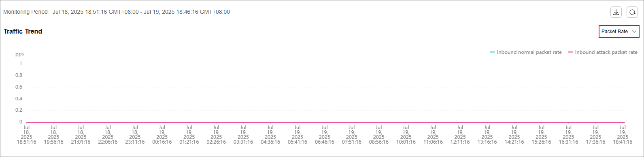Click the Traffic Trend heading
The image size is (644, 157).
point(23,32)
